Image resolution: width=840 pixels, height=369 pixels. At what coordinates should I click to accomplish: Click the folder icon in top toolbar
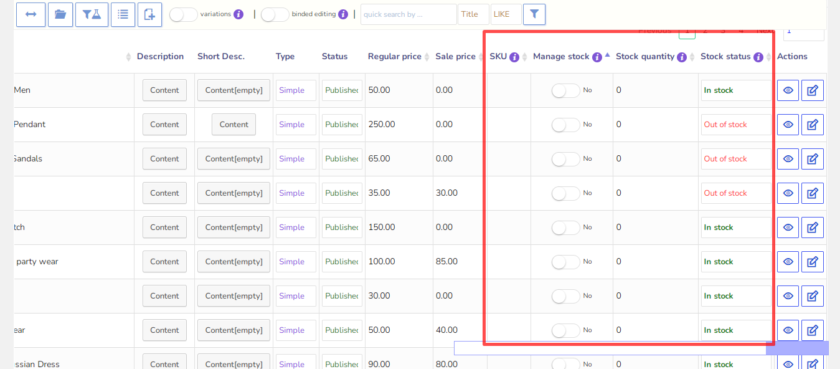(x=61, y=14)
